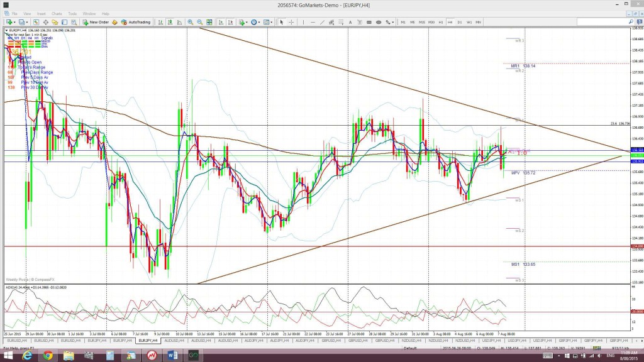
Task: Select the M1 timeframe button
Action: (403, 22)
